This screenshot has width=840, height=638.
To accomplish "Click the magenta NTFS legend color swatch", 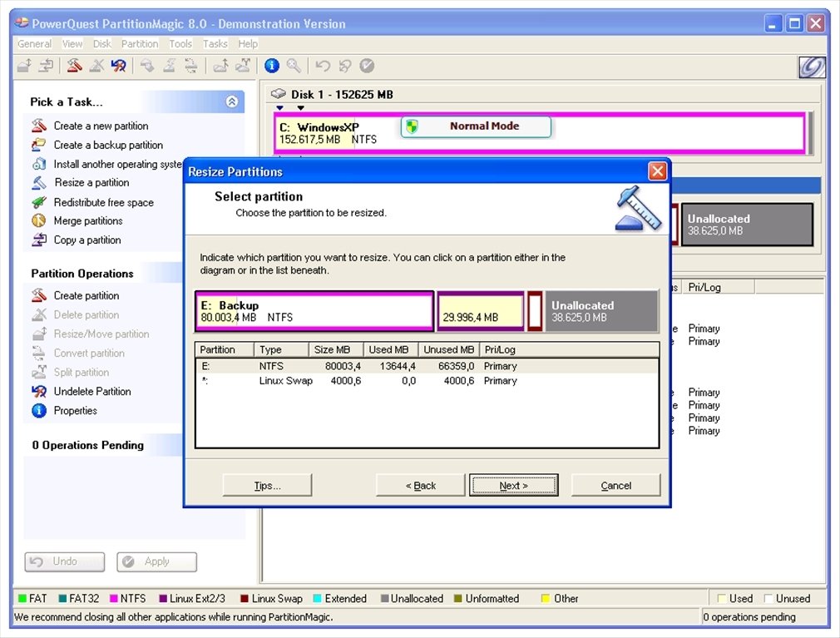I will 114,598.
